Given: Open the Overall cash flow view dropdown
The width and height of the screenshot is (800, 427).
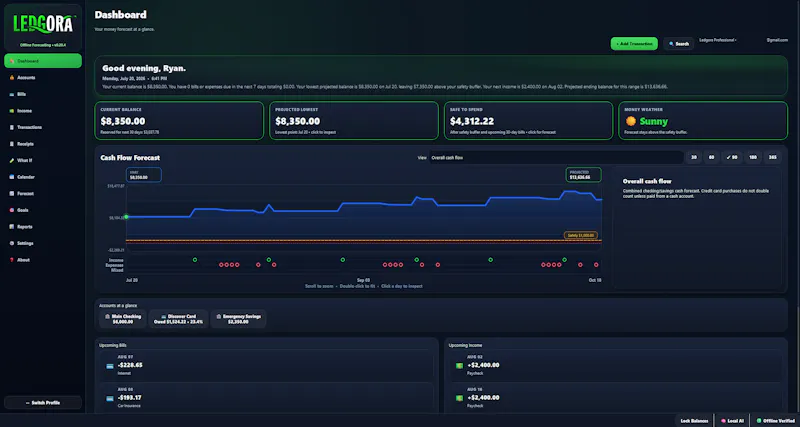Looking at the screenshot, I should (x=556, y=158).
